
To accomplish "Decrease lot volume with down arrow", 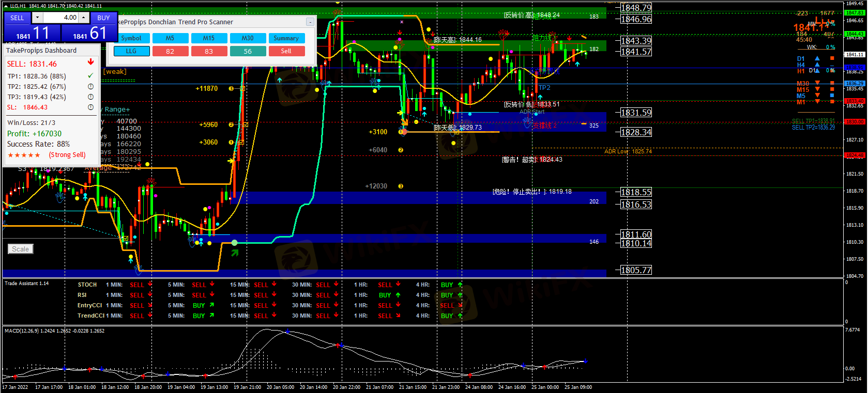I will pyautogui.click(x=37, y=18).
